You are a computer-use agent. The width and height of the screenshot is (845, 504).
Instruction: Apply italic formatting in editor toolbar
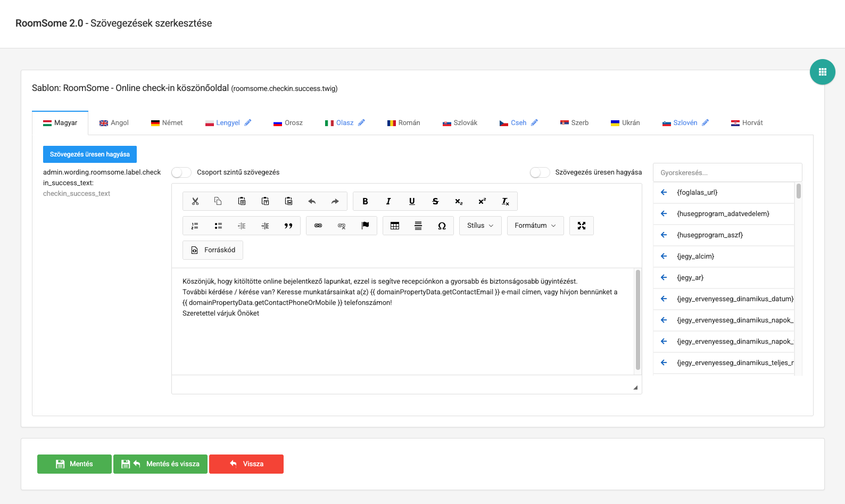pos(388,201)
